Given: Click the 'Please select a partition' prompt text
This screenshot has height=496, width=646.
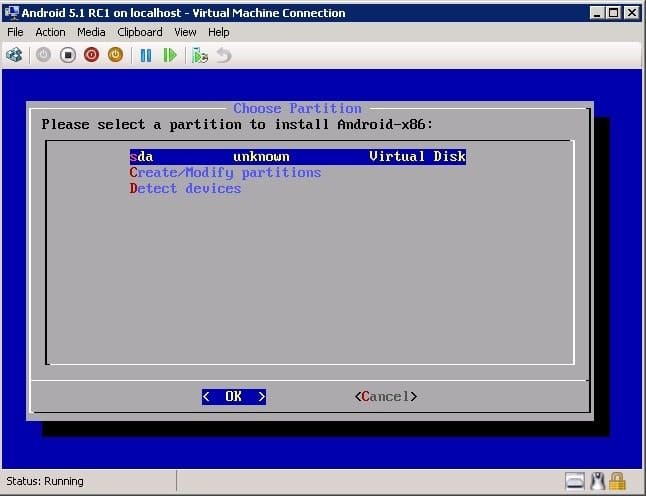Looking at the screenshot, I should tap(237, 124).
